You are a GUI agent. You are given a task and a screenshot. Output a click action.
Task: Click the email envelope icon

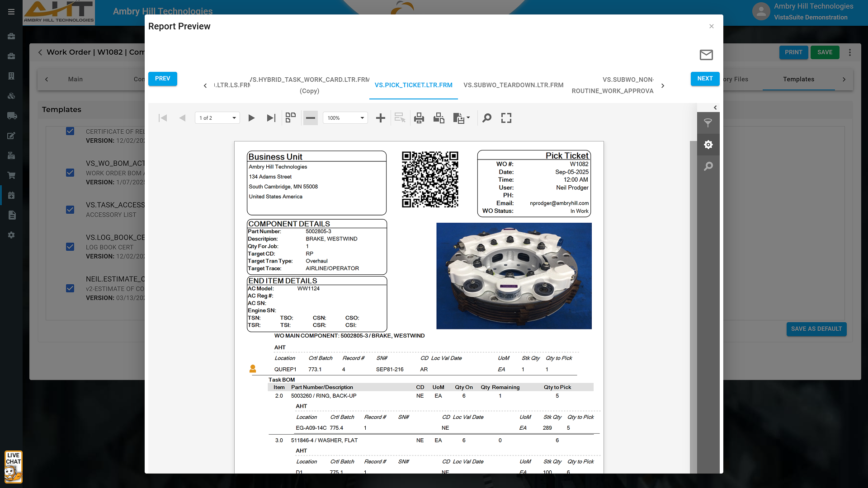point(706,55)
